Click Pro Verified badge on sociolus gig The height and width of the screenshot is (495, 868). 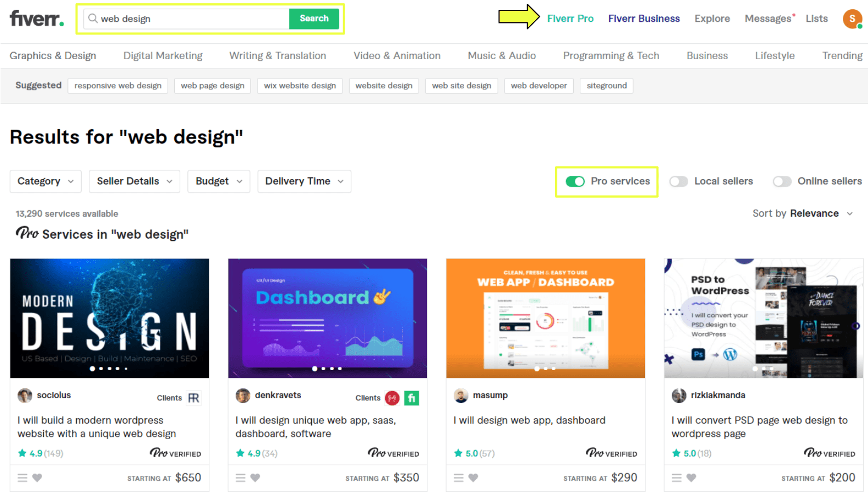tap(175, 453)
